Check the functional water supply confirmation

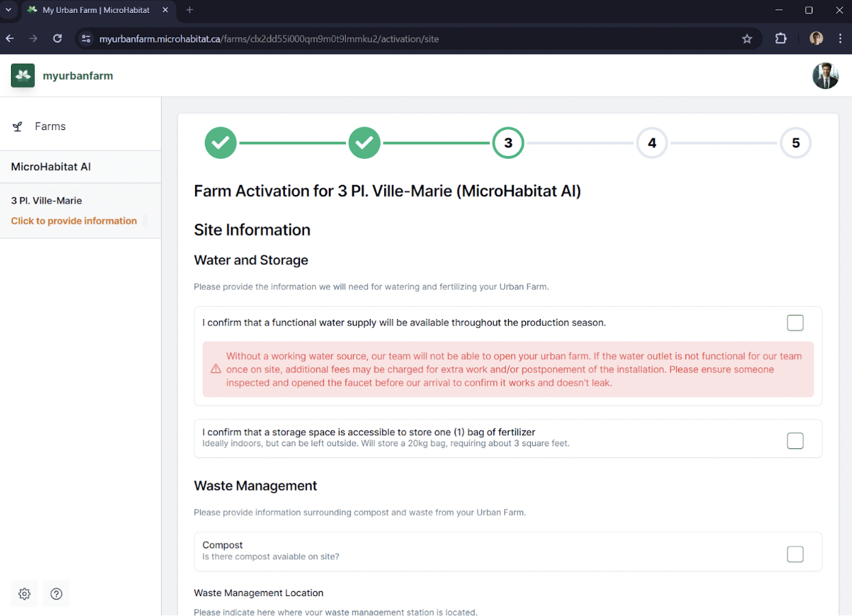(x=795, y=322)
